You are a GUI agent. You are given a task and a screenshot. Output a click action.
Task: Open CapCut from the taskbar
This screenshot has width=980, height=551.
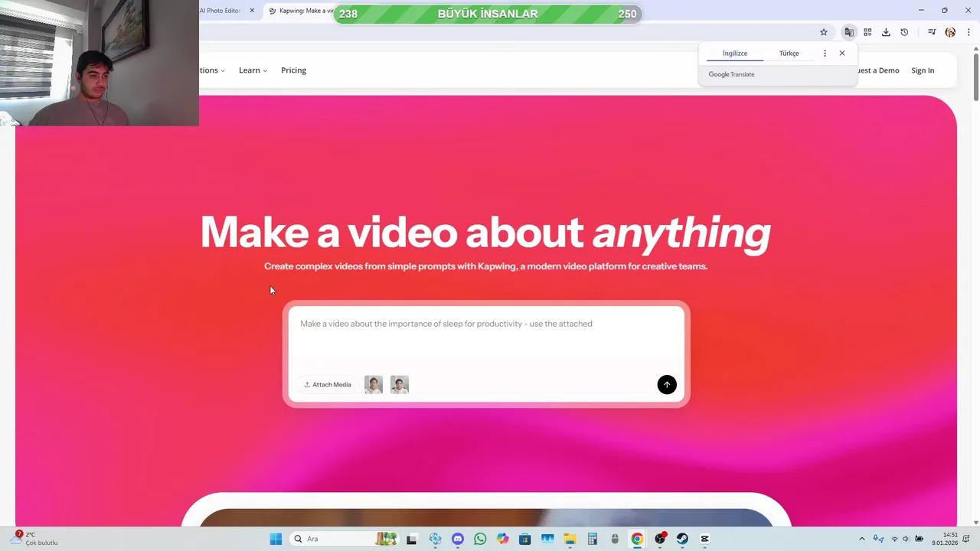pyautogui.click(x=704, y=539)
